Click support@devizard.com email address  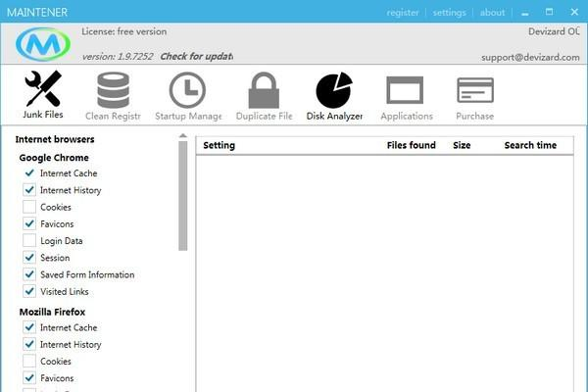click(x=530, y=58)
